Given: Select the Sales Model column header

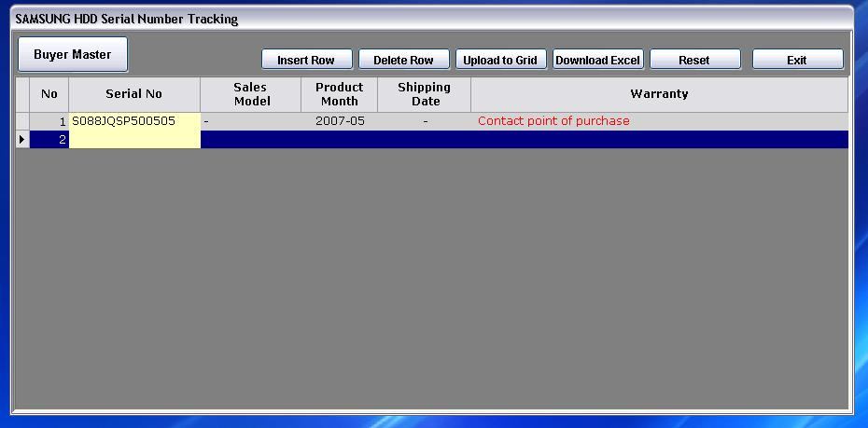Looking at the screenshot, I should [251, 94].
